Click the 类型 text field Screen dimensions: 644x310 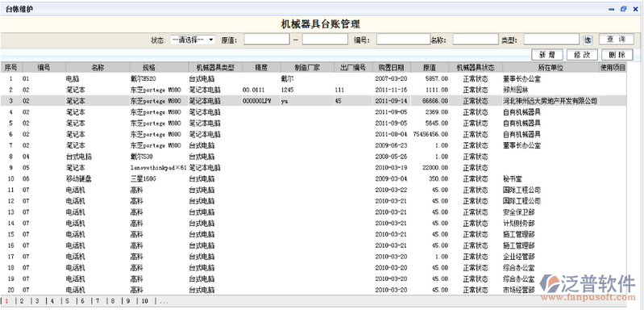pos(551,40)
